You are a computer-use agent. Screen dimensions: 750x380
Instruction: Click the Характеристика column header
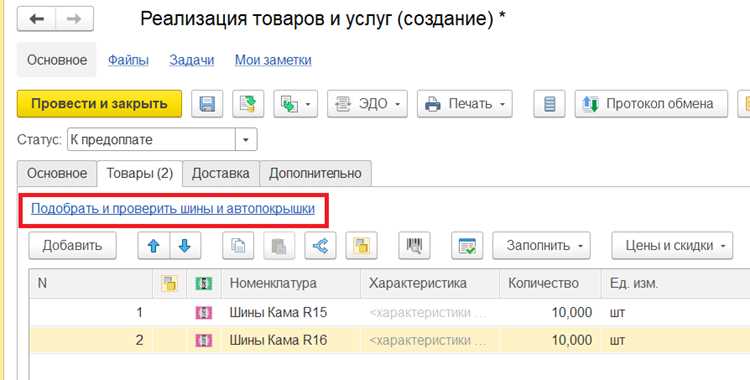tap(430, 283)
